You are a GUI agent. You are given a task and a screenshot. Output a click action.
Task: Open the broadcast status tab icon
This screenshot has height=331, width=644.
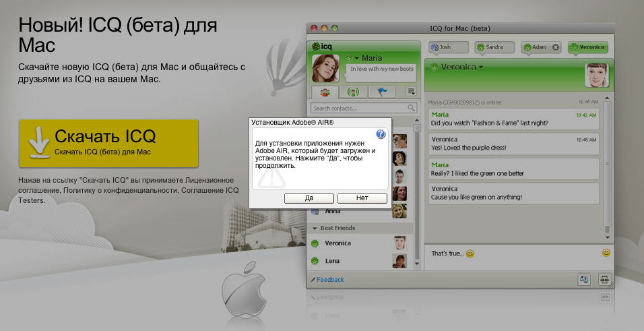(353, 92)
